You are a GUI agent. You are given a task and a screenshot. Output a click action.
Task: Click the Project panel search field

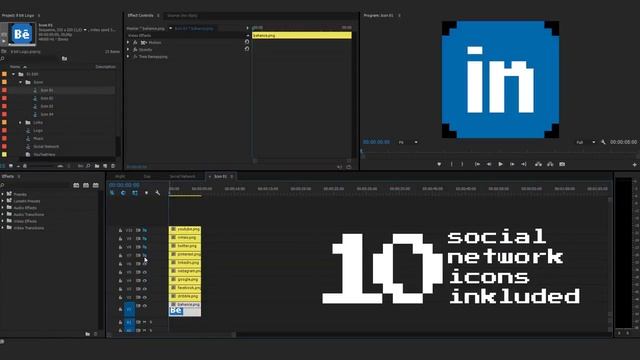pyautogui.click(x=32, y=59)
